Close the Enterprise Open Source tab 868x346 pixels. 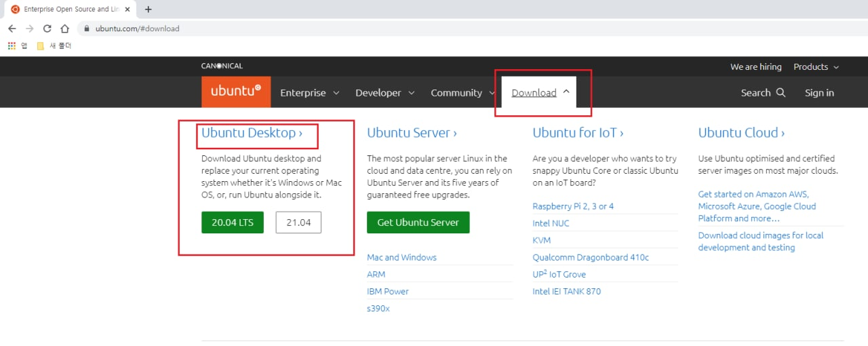[127, 9]
